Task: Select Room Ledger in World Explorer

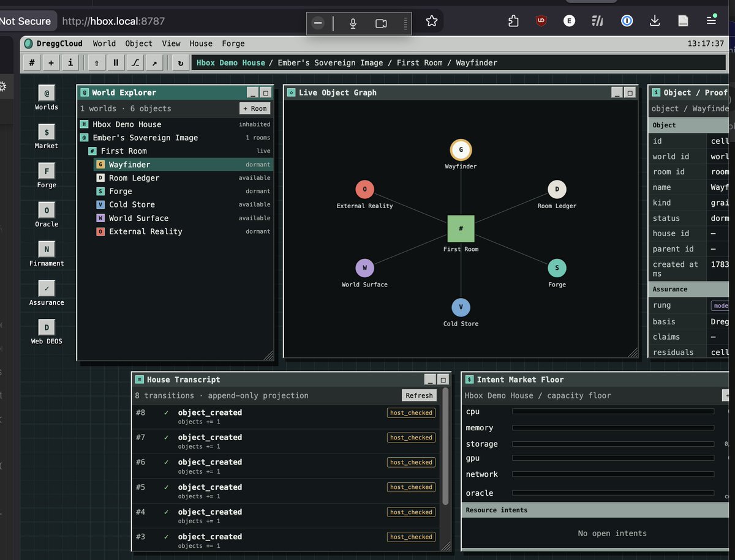Action: [183, 178]
